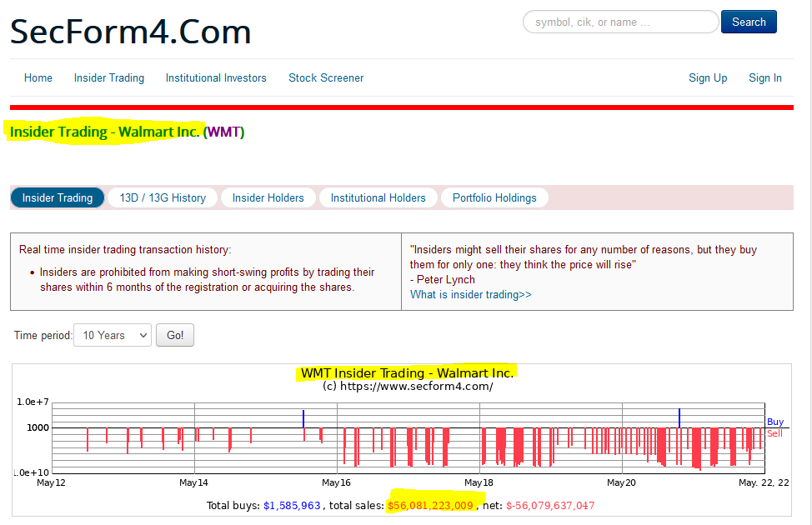Click the 1000 y-axis label

(x=38, y=427)
